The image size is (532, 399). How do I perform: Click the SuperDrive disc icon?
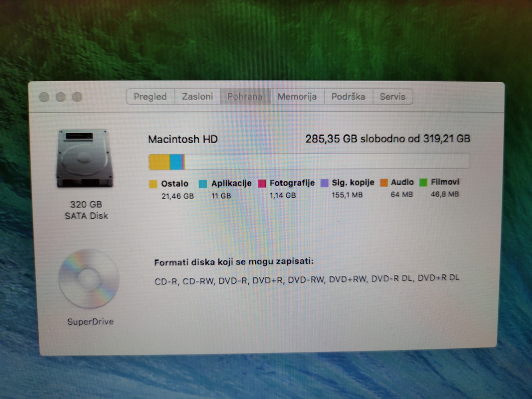tap(89, 279)
